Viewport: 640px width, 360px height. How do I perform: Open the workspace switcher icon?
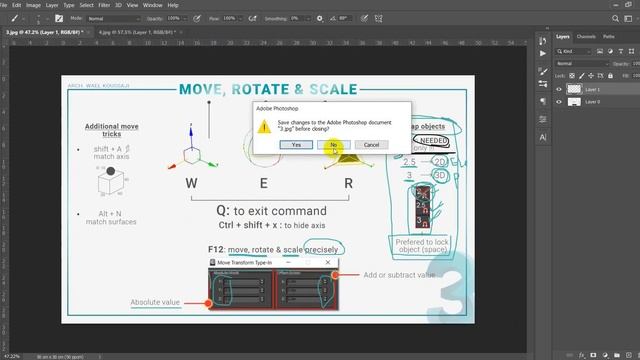(629, 18)
